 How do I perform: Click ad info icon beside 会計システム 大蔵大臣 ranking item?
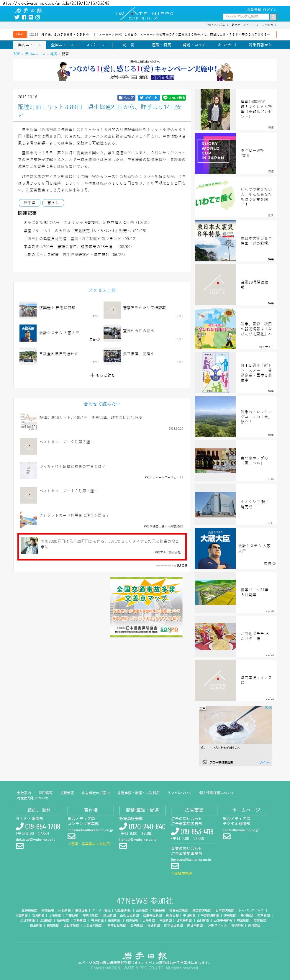pos(98,339)
